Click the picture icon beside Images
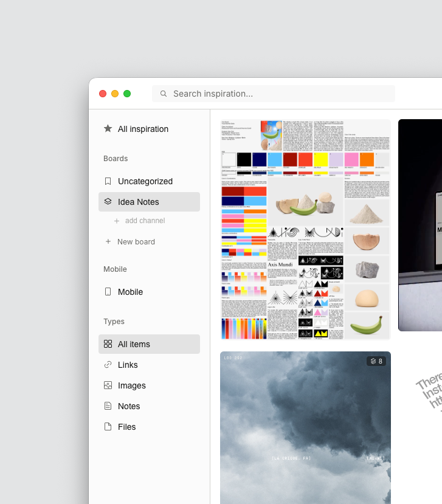The width and height of the screenshot is (442, 504). click(108, 385)
